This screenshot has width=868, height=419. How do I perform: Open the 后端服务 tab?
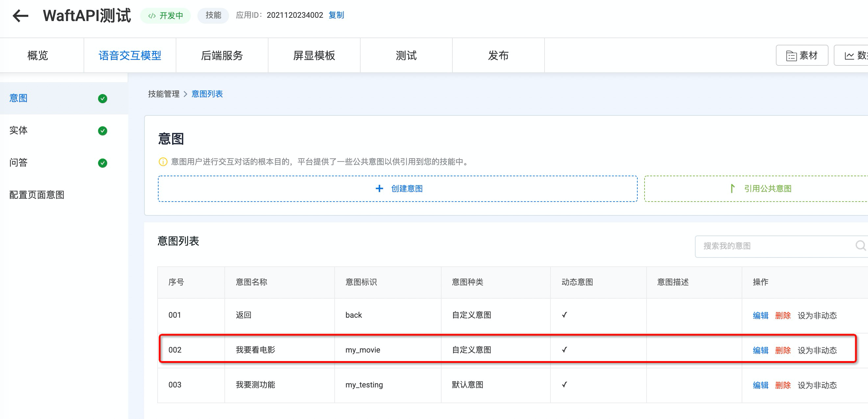(222, 56)
